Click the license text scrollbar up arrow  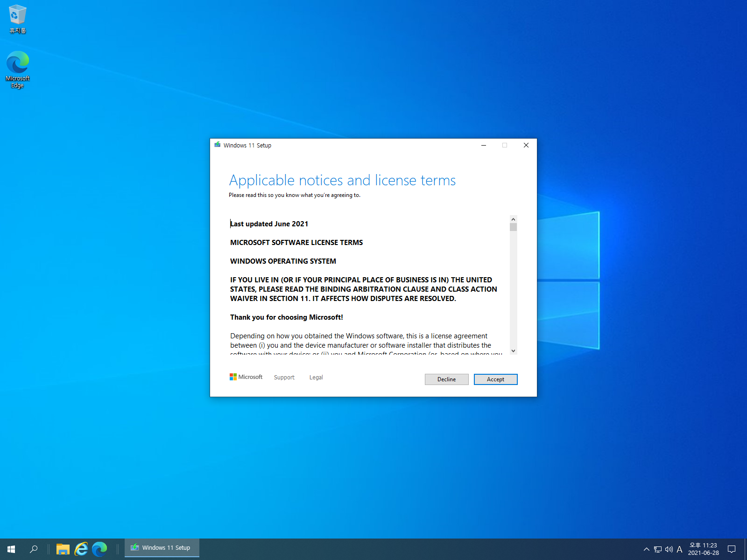513,219
